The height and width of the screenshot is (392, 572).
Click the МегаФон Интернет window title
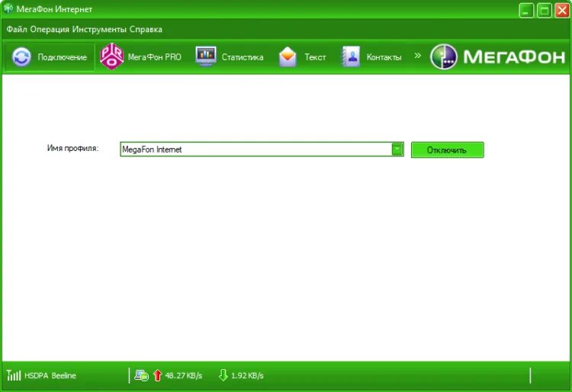[x=54, y=9]
